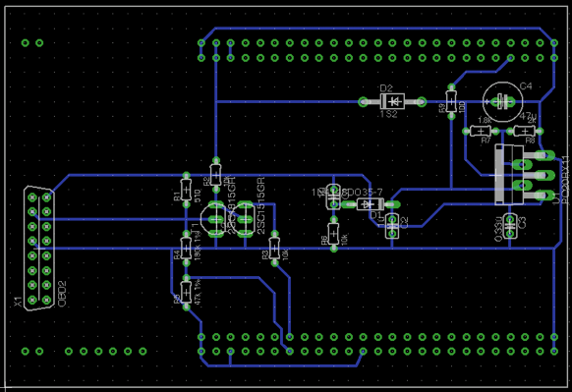Select the R2 resistor above transistors

215,175
